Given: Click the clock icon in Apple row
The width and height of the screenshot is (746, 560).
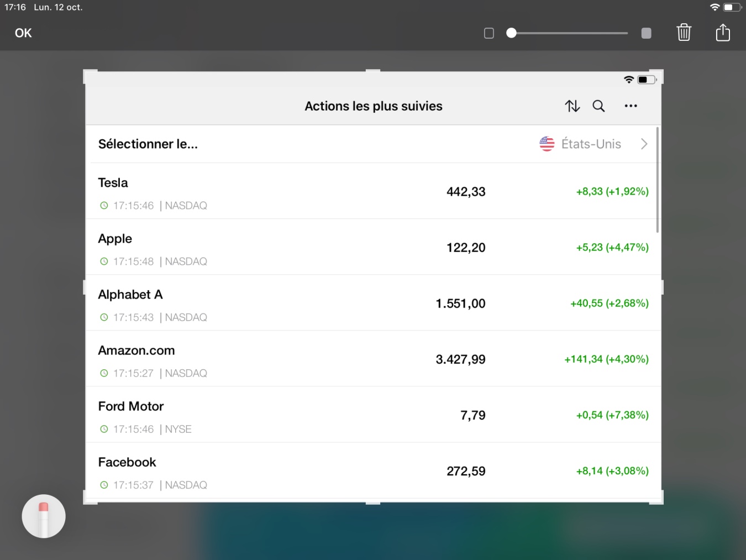Looking at the screenshot, I should (x=104, y=261).
